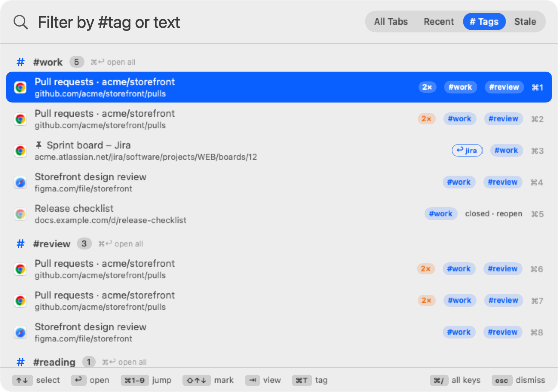This screenshot has height=392, width=558.
Task: Click the 2x duplicate badge on ⌘1 row
Action: pos(427,87)
